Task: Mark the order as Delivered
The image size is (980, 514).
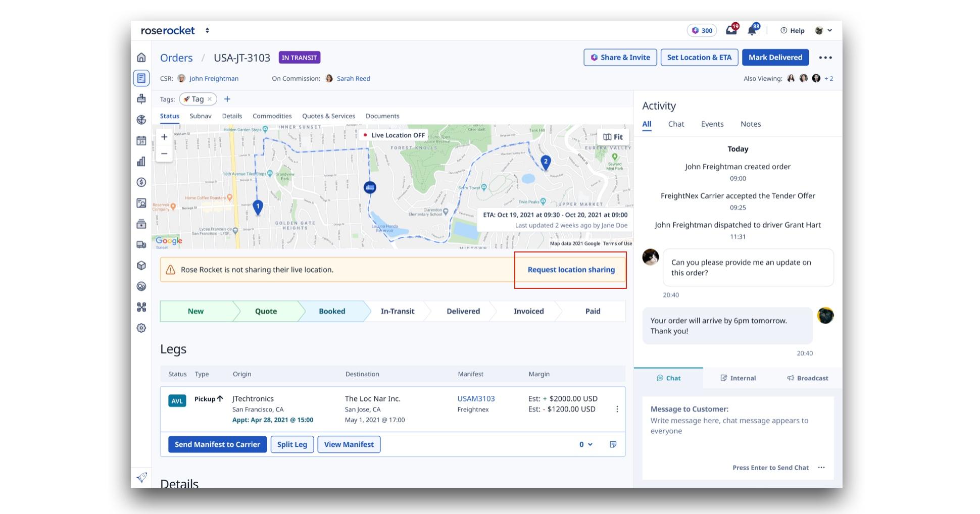Action: (775, 57)
